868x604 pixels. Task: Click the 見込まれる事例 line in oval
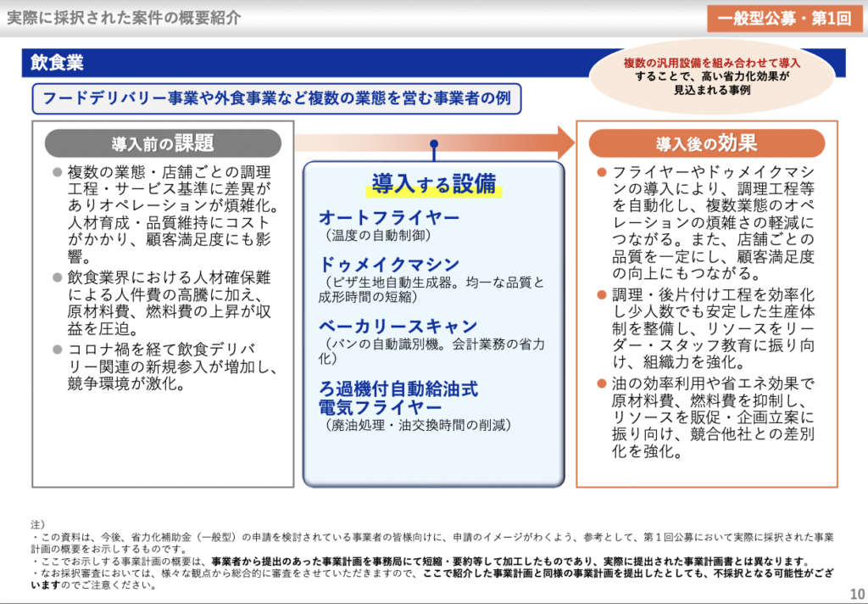[712, 90]
